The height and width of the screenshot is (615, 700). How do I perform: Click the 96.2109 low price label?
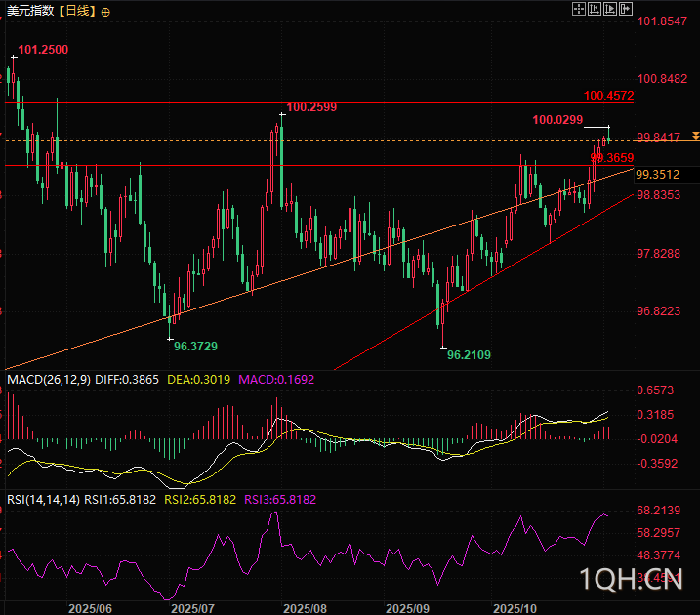pyautogui.click(x=469, y=355)
